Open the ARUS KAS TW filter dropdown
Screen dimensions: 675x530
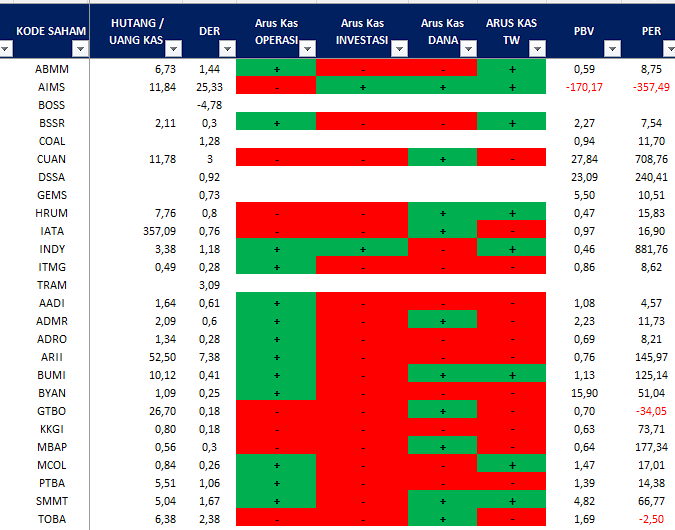pyautogui.click(x=537, y=48)
